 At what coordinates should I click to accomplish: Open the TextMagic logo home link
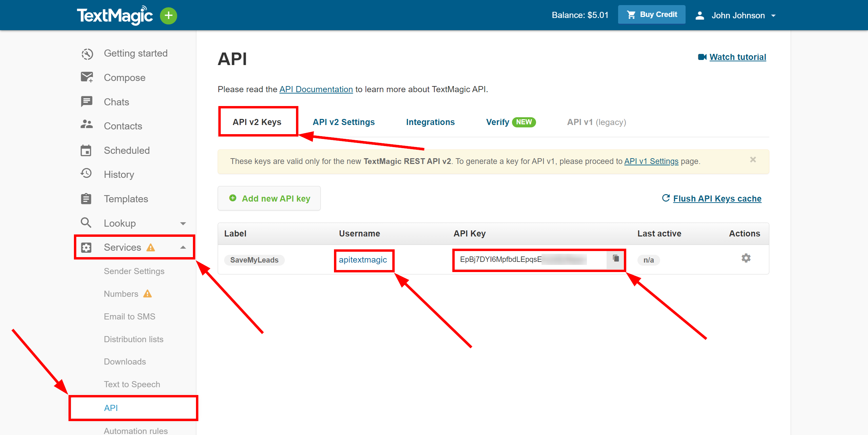pos(115,15)
